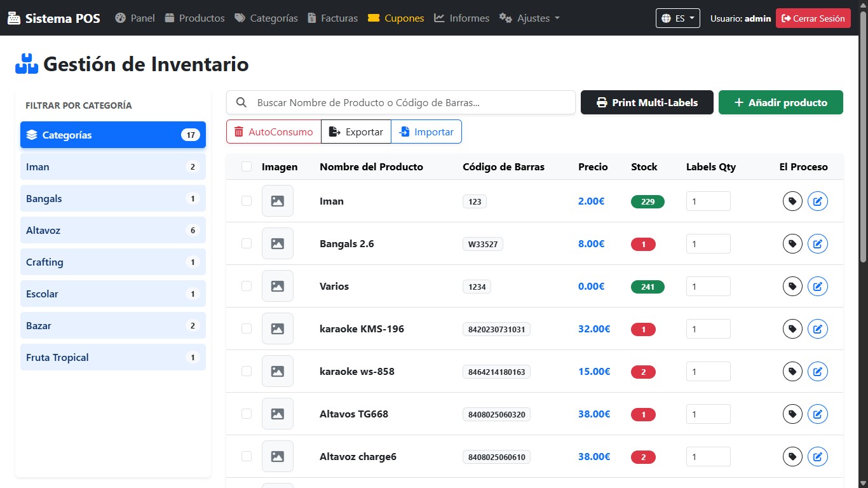Image resolution: width=868 pixels, height=488 pixels.
Task: Open the Informes menu item
Action: (x=461, y=18)
